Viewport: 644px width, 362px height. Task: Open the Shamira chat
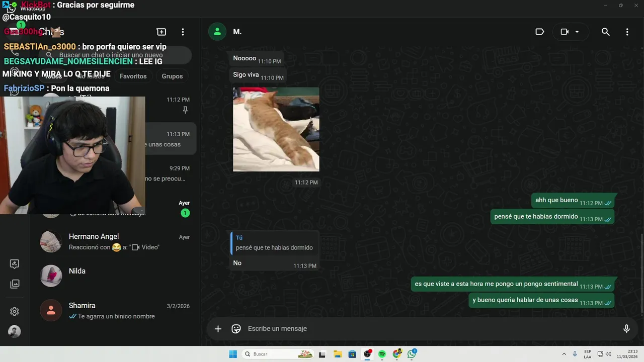point(115,311)
